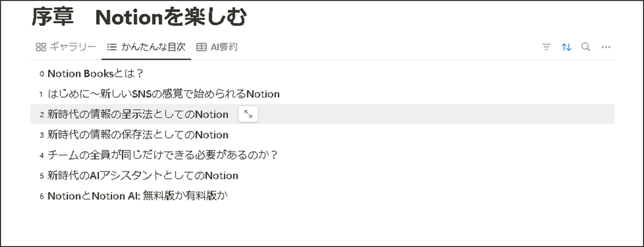Click the table icon beside AI要約
This screenshot has height=247, width=644.
click(201, 47)
